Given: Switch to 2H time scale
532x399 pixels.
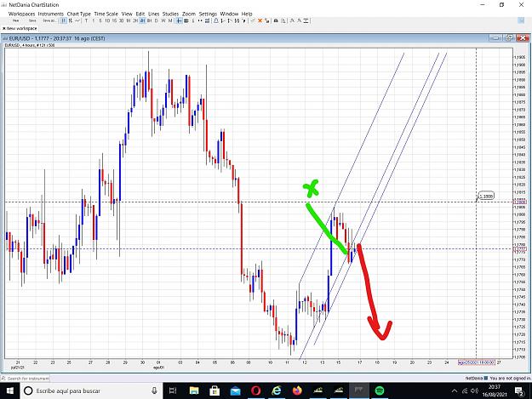Looking at the screenshot, I should pyautogui.click(x=135, y=20).
